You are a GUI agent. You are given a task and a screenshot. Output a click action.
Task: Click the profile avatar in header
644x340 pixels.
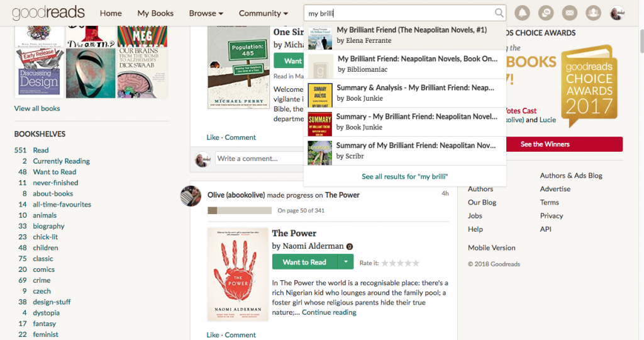[617, 13]
